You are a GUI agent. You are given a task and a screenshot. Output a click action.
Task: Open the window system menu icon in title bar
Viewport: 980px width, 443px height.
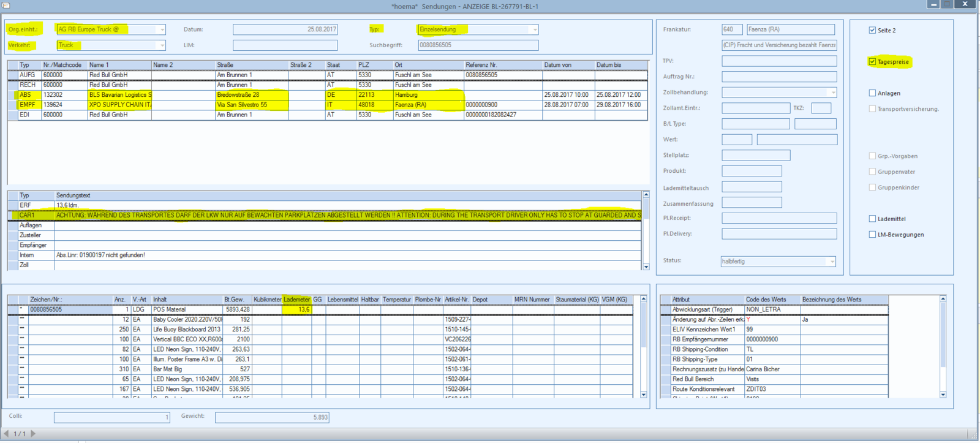6,5
